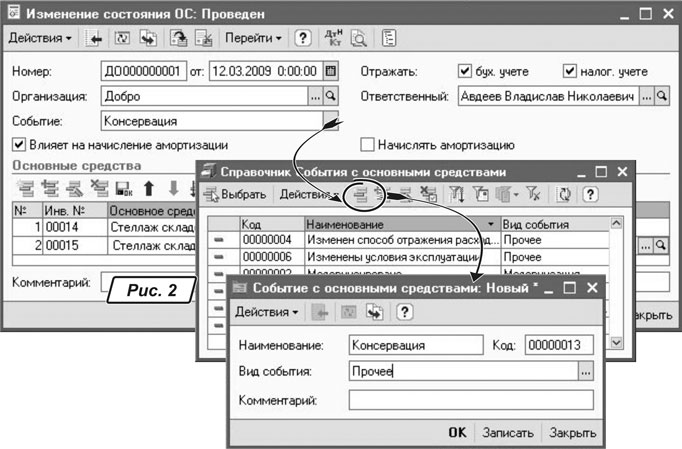Screen dimensions: 682x449
Task: Click the Наименование input field with Консервация
Action: pos(414,343)
